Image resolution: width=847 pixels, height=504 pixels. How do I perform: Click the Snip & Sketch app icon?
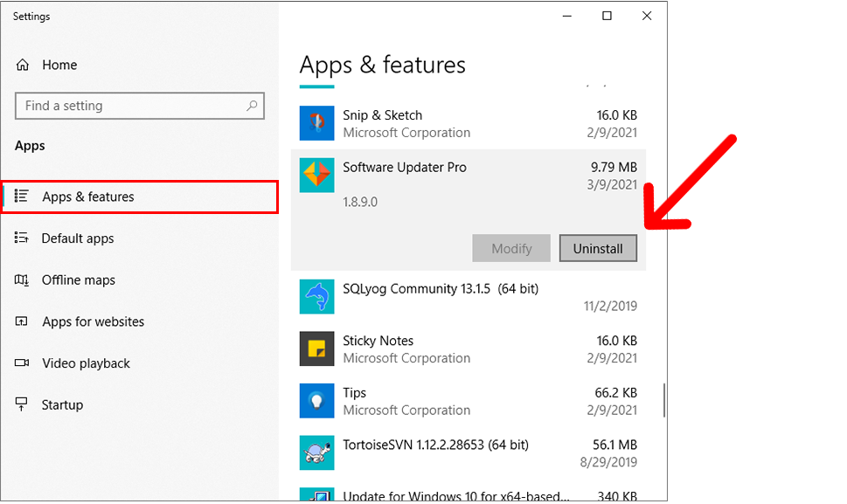pos(316,123)
